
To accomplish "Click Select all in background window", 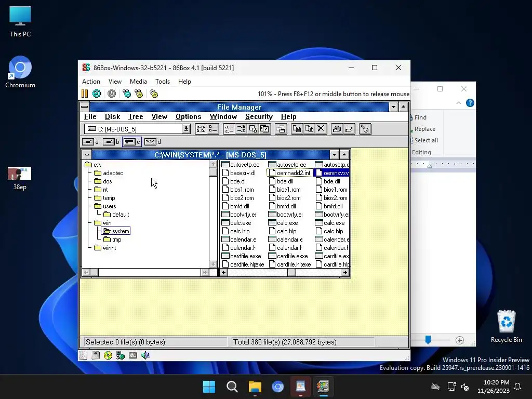I will 425,140.
